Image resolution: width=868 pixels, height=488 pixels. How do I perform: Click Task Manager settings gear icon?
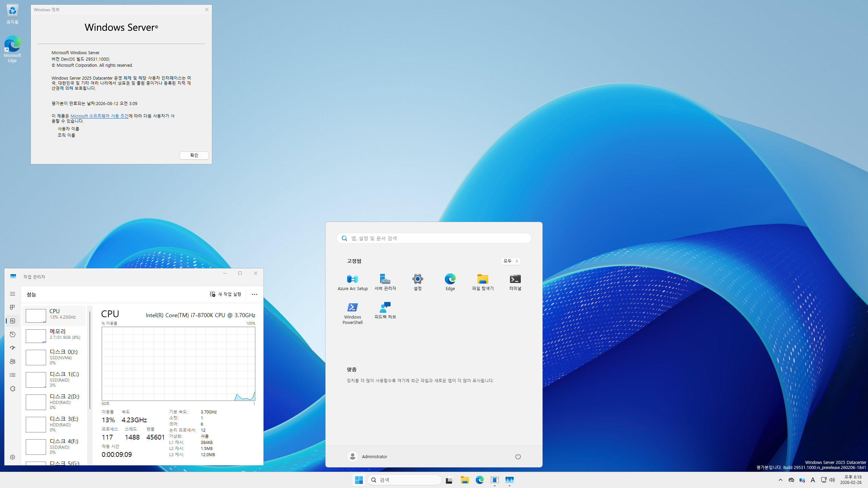point(13,457)
